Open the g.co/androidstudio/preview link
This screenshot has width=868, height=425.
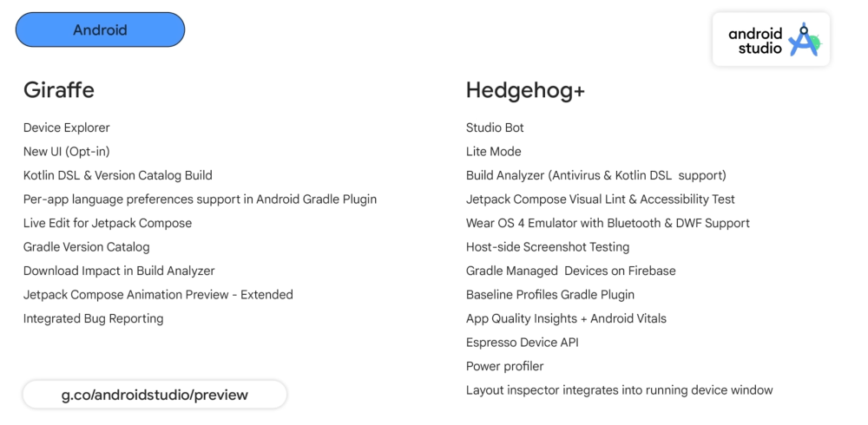(x=155, y=395)
